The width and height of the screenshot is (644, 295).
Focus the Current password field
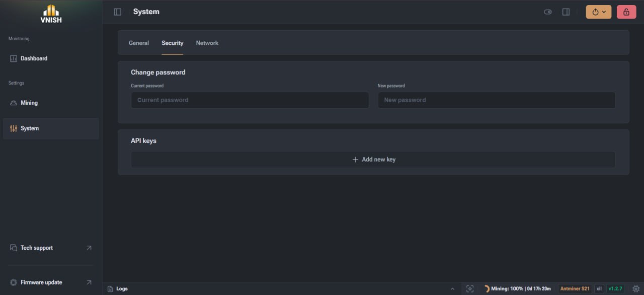(250, 100)
